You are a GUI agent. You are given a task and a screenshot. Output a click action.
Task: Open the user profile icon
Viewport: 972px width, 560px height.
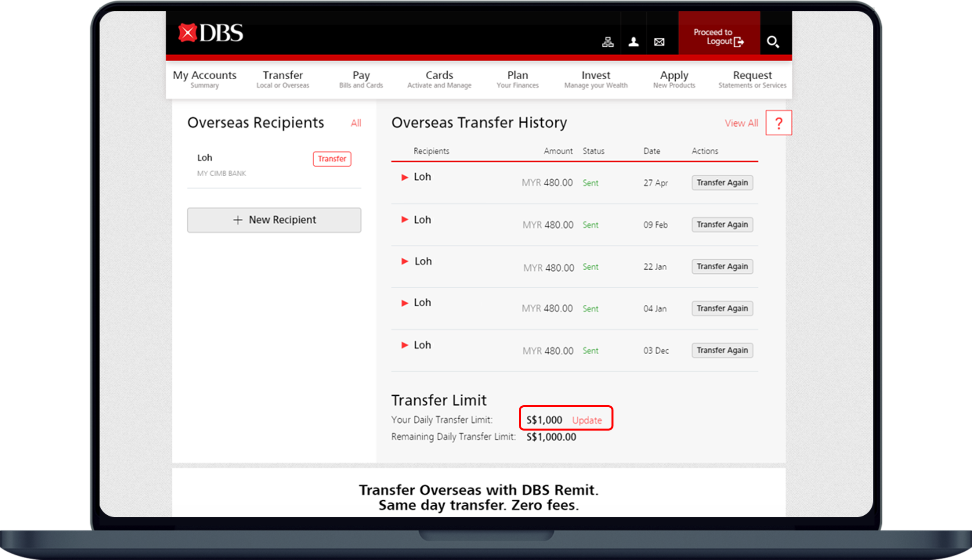pyautogui.click(x=633, y=42)
